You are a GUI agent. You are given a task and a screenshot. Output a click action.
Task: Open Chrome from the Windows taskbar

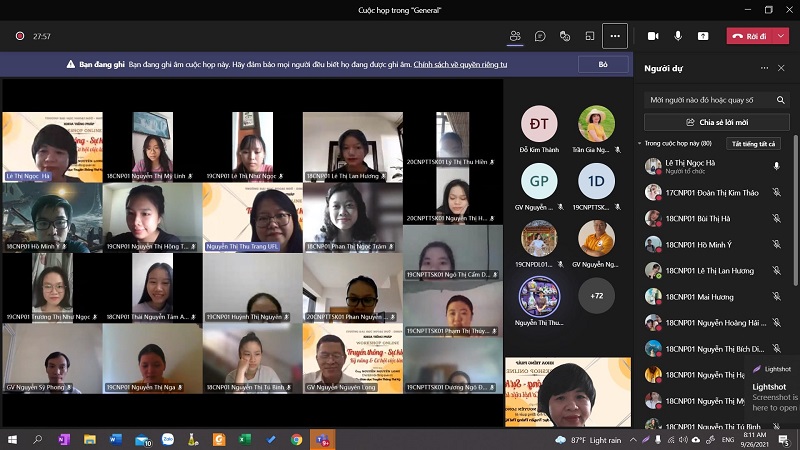pos(296,439)
